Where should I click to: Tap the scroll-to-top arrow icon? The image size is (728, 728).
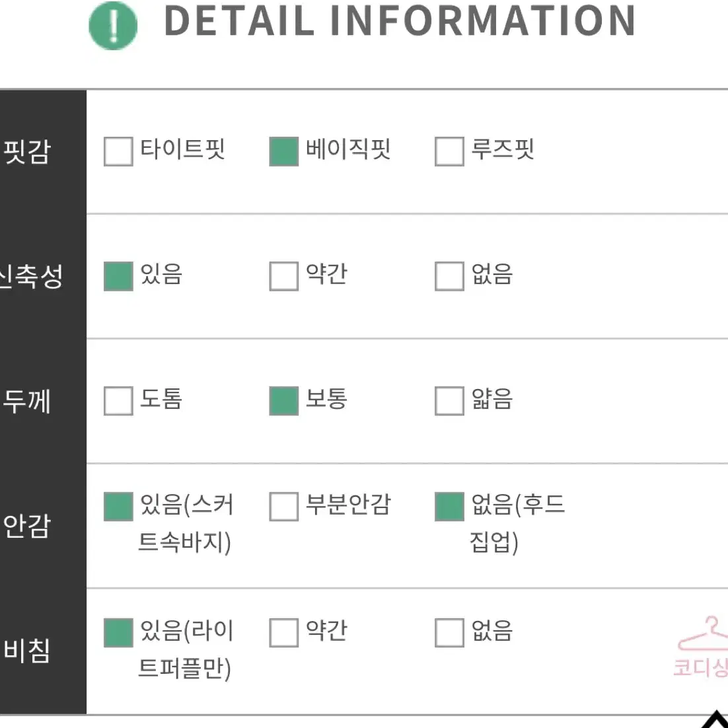tap(715, 719)
